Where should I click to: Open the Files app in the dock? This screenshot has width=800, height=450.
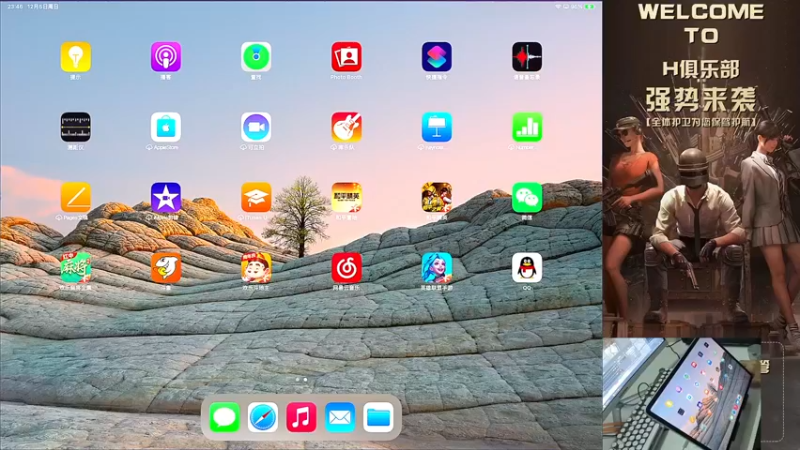coord(379,417)
